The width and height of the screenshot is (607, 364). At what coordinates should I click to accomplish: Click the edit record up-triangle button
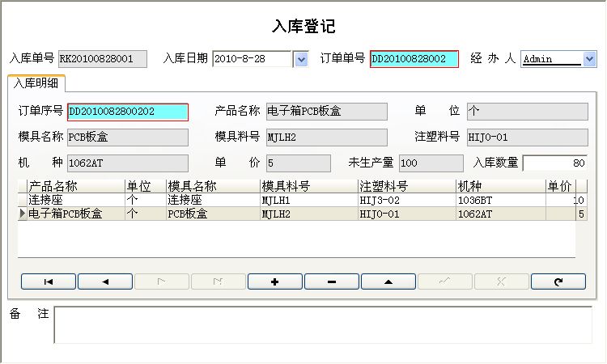click(388, 281)
